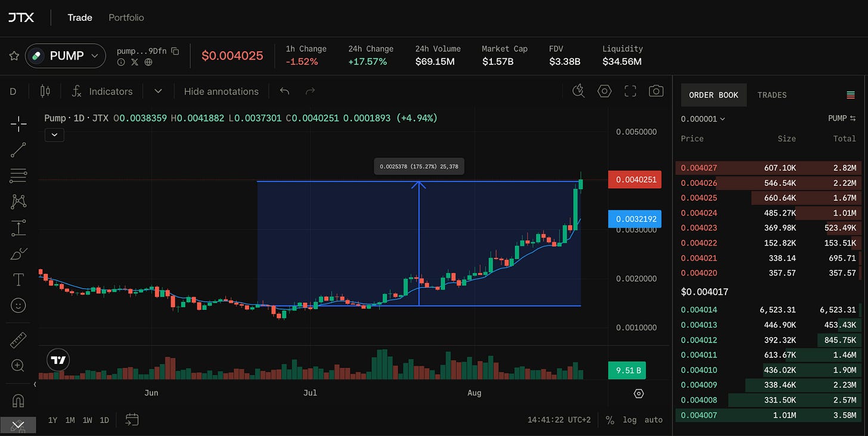Select the Text annotation tool
Screen dimensions: 868x436
point(18,279)
